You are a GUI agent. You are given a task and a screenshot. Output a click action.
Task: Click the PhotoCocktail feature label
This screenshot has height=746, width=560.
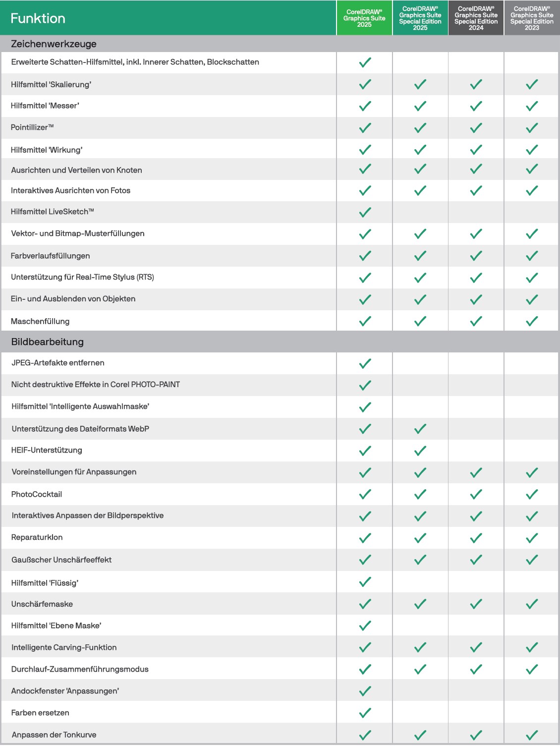click(x=37, y=494)
